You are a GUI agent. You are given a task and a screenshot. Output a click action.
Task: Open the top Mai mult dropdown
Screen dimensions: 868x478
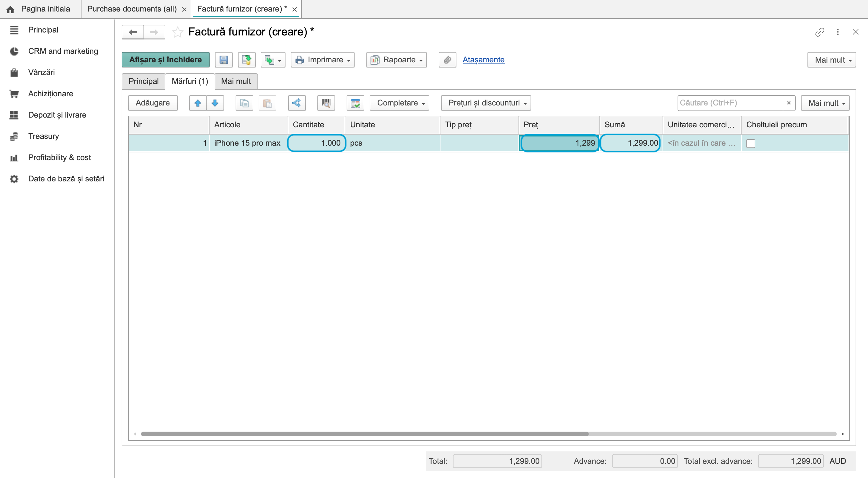click(x=831, y=60)
